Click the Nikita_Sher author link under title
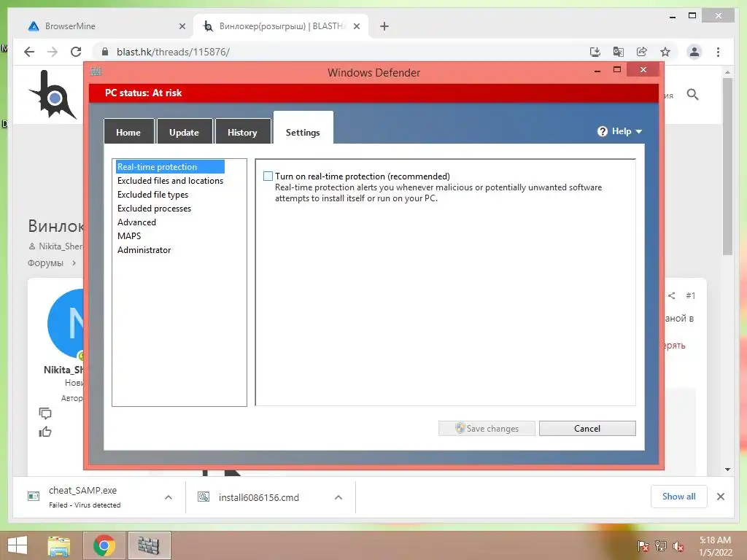The height and width of the screenshot is (560, 747). pyautogui.click(x=61, y=246)
